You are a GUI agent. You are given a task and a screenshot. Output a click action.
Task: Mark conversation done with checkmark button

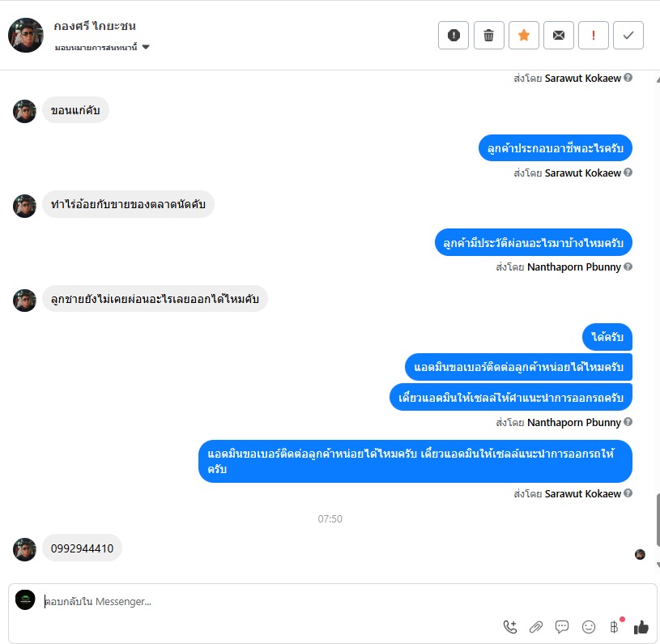[628, 36]
